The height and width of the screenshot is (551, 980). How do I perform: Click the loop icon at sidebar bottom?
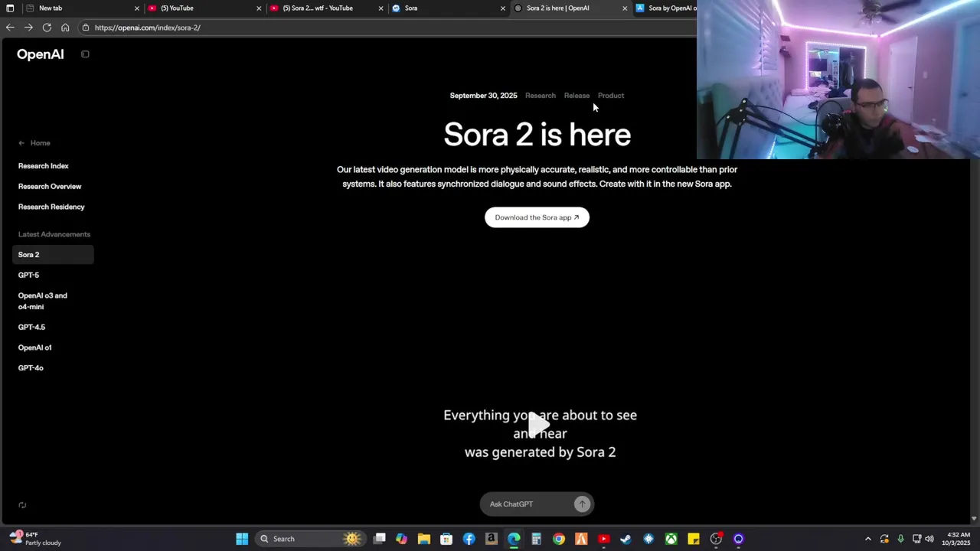pyautogui.click(x=22, y=505)
